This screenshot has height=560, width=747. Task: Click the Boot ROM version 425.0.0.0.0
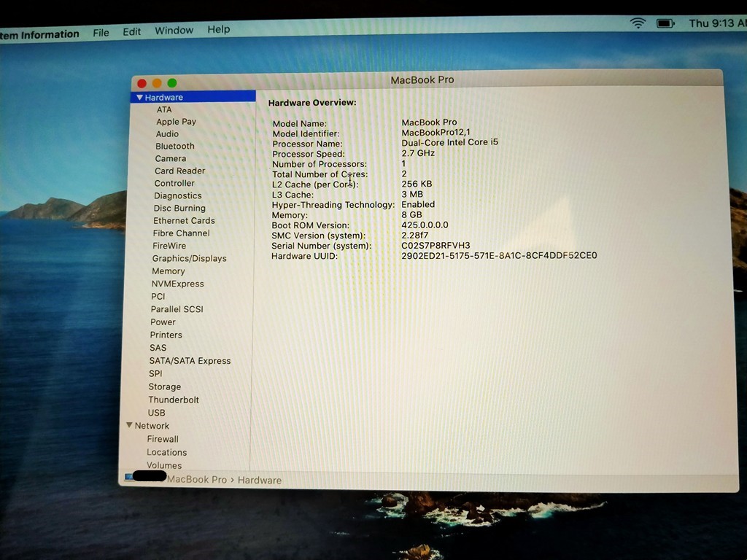425,225
